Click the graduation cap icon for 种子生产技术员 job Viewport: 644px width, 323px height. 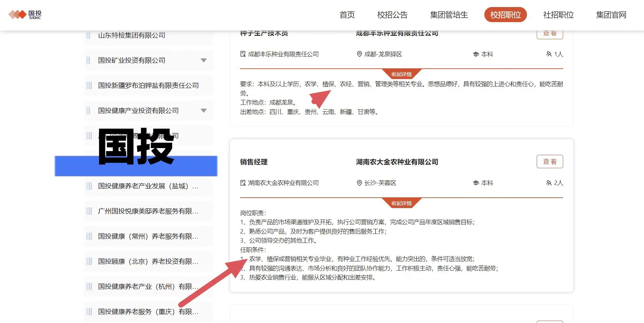click(475, 54)
